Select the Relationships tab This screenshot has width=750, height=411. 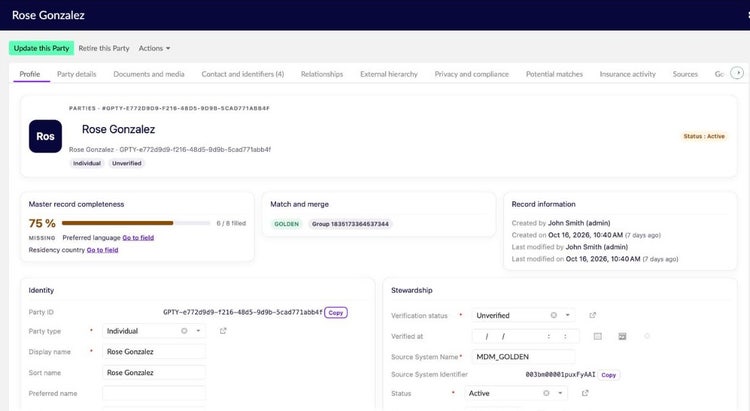click(322, 74)
